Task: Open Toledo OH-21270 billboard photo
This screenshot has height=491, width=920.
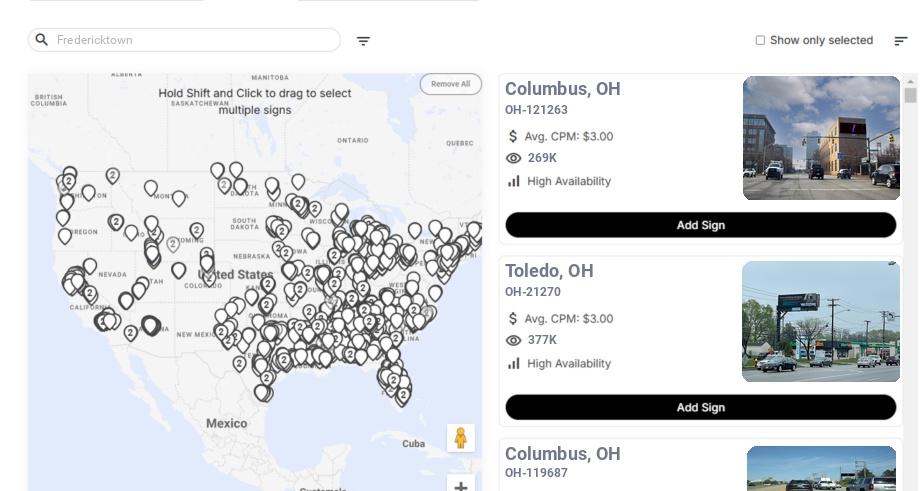Action: (x=821, y=321)
